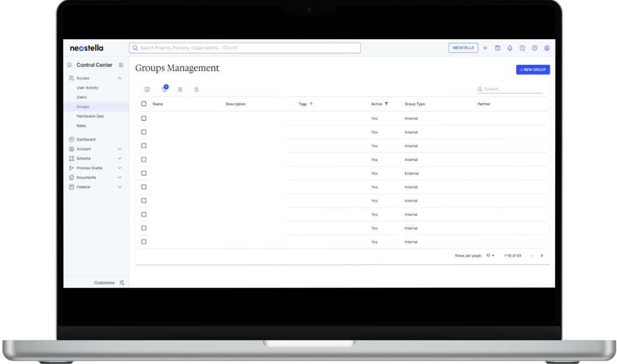The image size is (617, 364).
Task: Click the global search projects field
Action: (245, 48)
